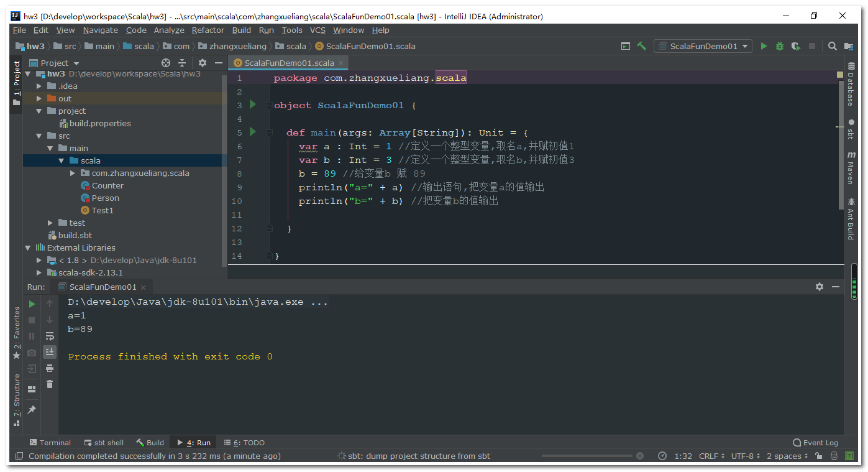The width and height of the screenshot is (868, 472).
Task: Click the Hector inspector icon in status bar
Action: point(834,456)
